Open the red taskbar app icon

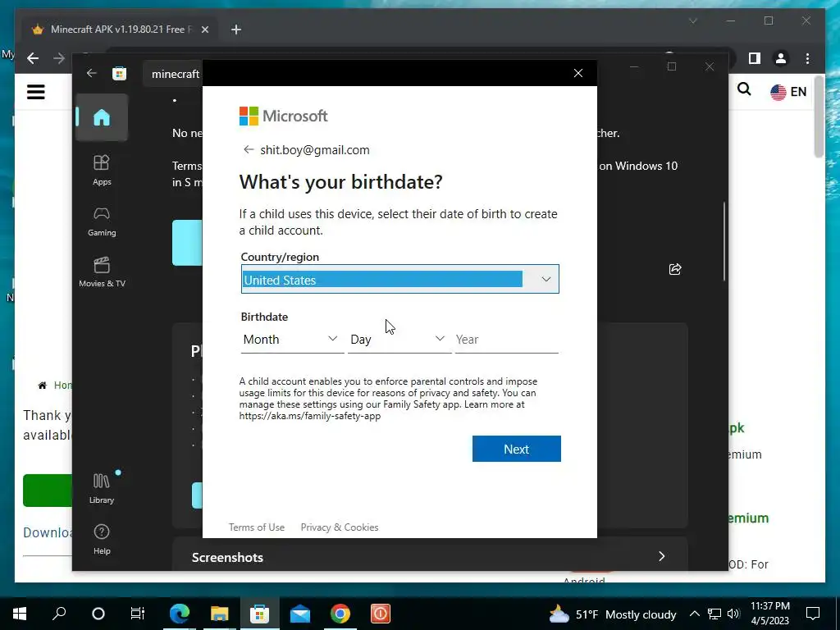click(x=381, y=614)
